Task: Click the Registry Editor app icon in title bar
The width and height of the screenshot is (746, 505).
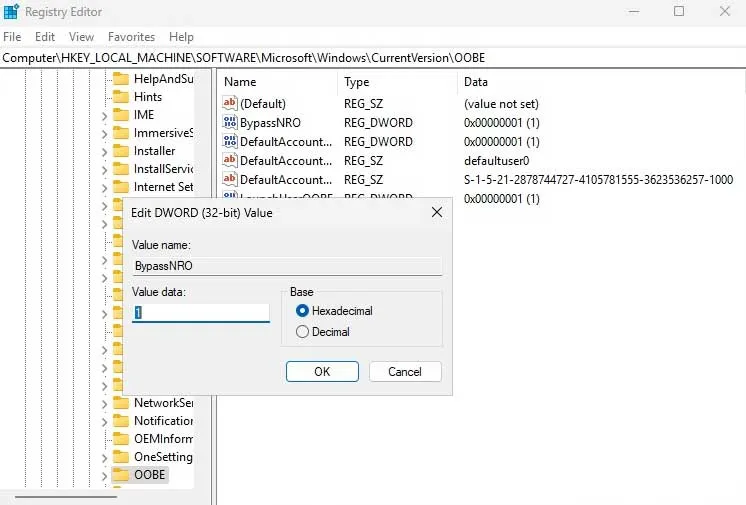Action: [11, 11]
